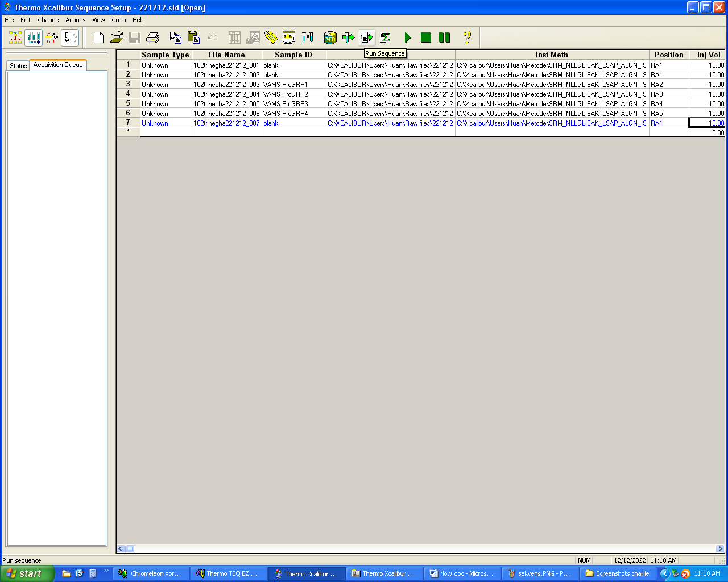The height and width of the screenshot is (582, 728).
Task: Click the horizontal scrollbar left arrow
Action: [121, 548]
